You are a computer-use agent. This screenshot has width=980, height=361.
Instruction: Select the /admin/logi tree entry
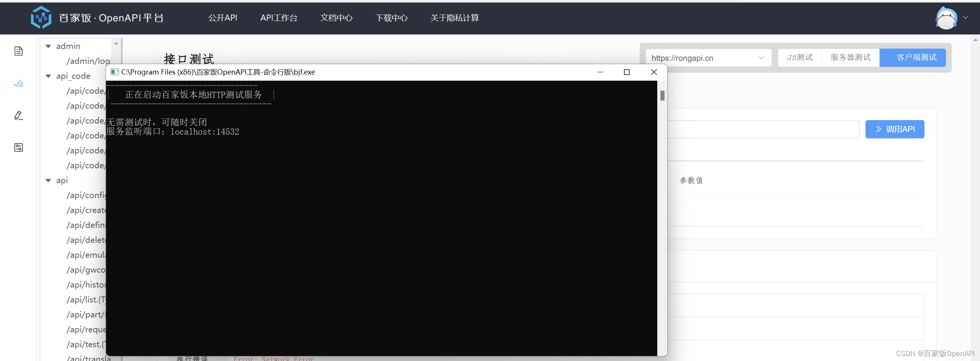click(89, 61)
